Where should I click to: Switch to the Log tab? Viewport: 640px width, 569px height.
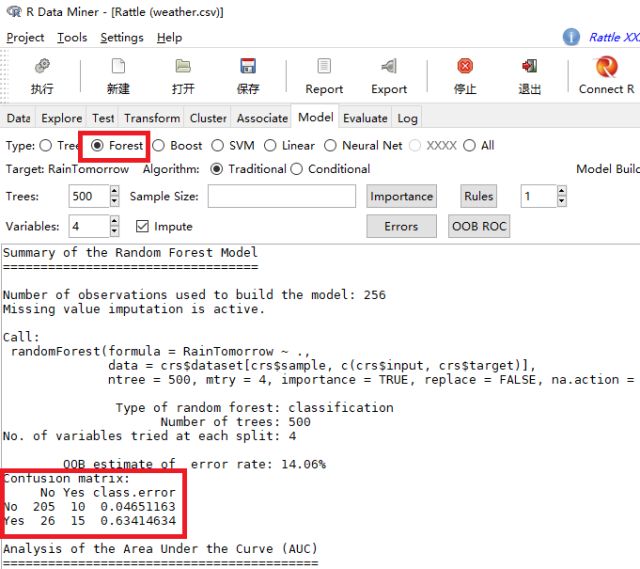point(407,118)
